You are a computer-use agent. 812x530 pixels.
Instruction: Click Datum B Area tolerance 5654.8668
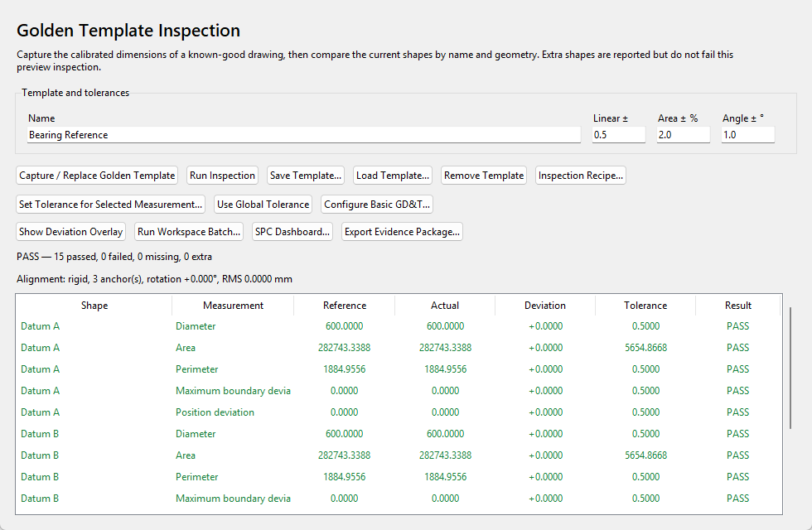[645, 455]
